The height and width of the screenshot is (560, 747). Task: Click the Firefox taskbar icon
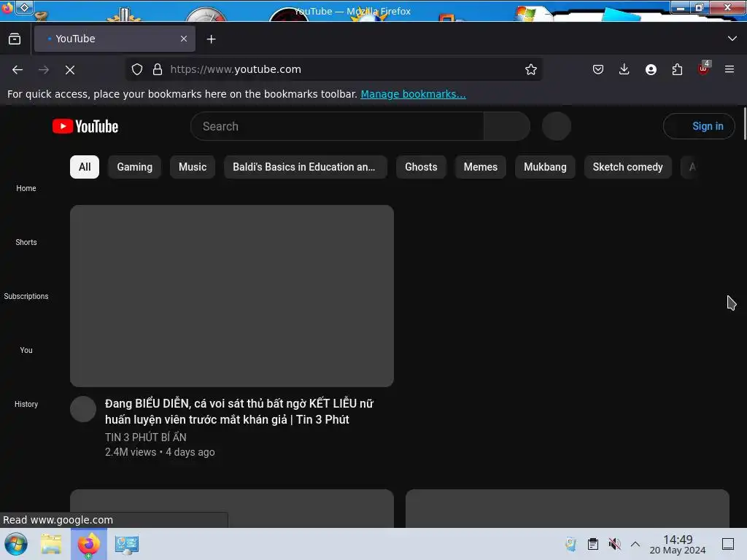88,544
